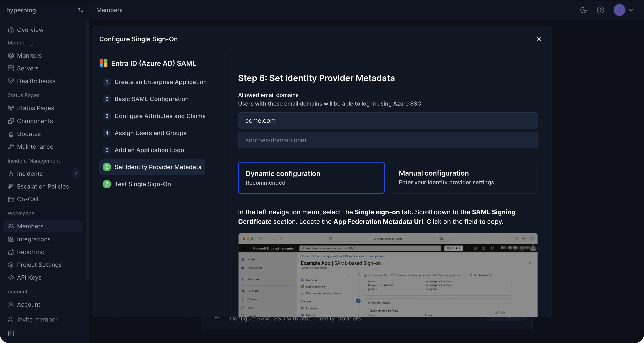Go to step 2 Basic SAML Configuration
This screenshot has height=343, width=644.
click(x=146, y=99)
